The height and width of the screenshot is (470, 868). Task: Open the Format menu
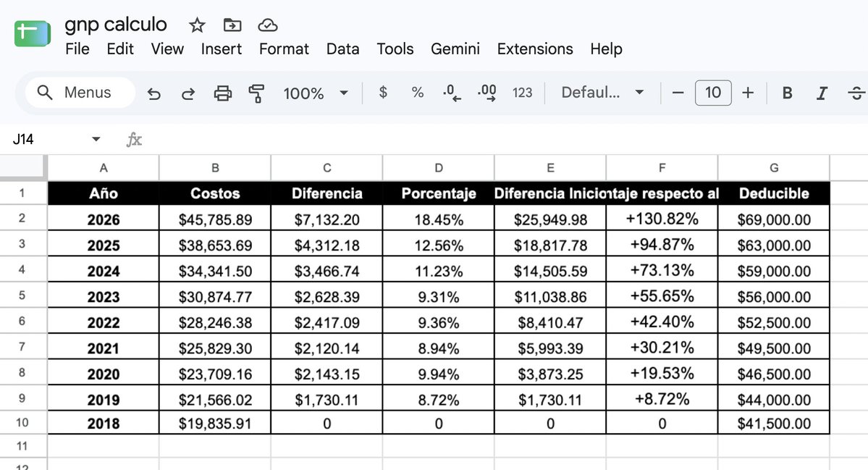pos(284,49)
